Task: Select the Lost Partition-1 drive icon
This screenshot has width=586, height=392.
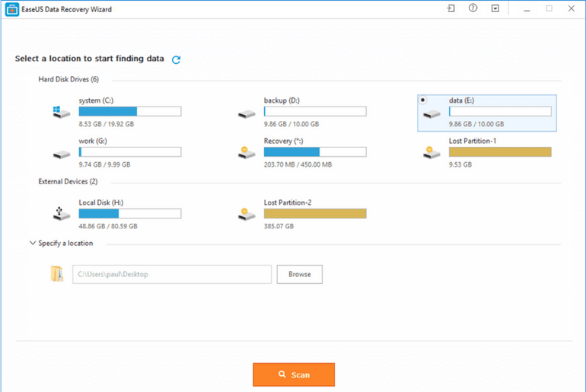Action: pyautogui.click(x=432, y=152)
